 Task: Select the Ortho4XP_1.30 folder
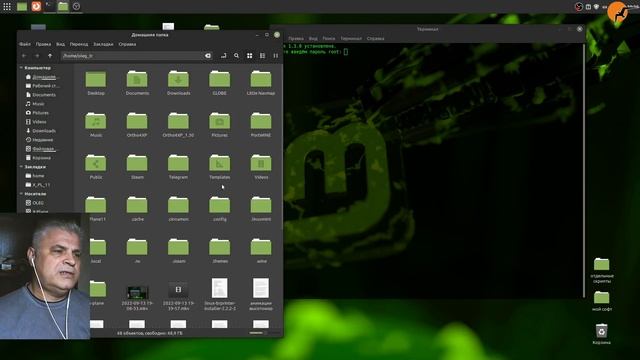[178, 121]
